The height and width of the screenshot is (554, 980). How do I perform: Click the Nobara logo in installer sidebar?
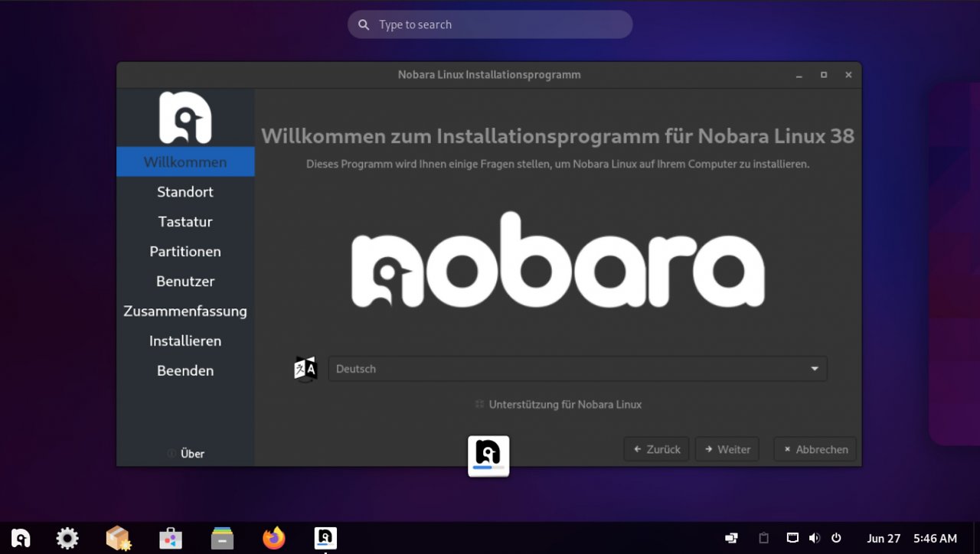point(185,117)
